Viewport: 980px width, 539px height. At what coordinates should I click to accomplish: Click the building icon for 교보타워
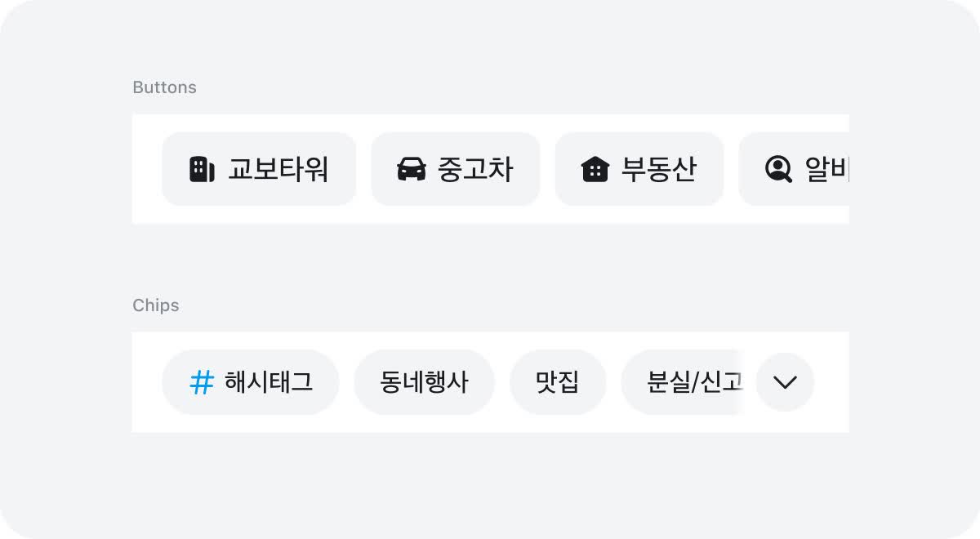click(x=202, y=169)
